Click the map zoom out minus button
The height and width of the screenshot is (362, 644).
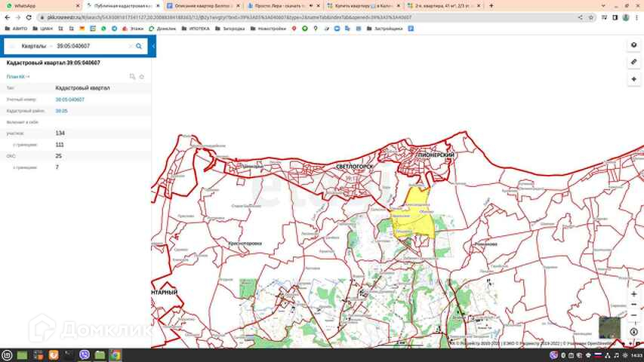click(633, 305)
